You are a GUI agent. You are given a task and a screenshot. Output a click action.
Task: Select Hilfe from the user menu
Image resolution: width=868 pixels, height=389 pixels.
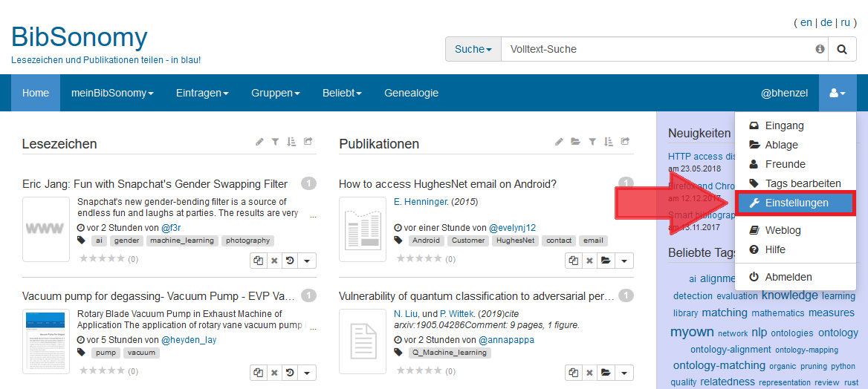795,249
